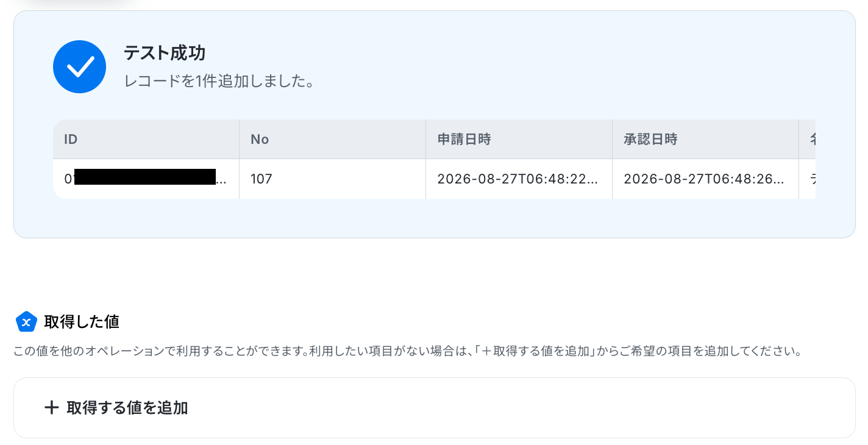868x445 pixels.
Task: Click the blue pentagon icon beside 取得した値
Action: [x=26, y=322]
